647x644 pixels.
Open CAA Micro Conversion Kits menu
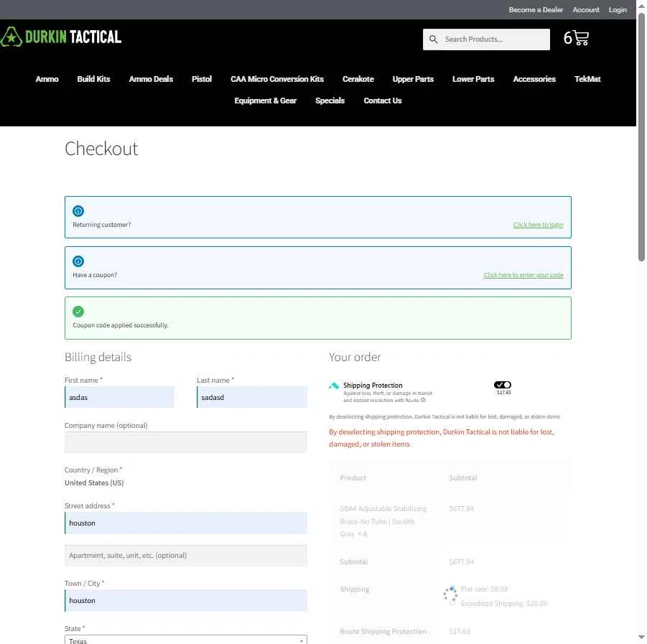click(x=277, y=79)
